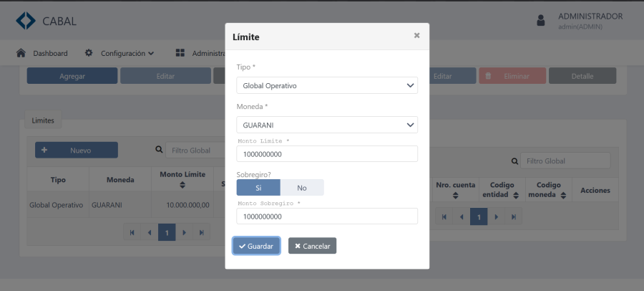Sort by Nro. cuenta column arrows
This screenshot has width=644, height=291.
[455, 196]
